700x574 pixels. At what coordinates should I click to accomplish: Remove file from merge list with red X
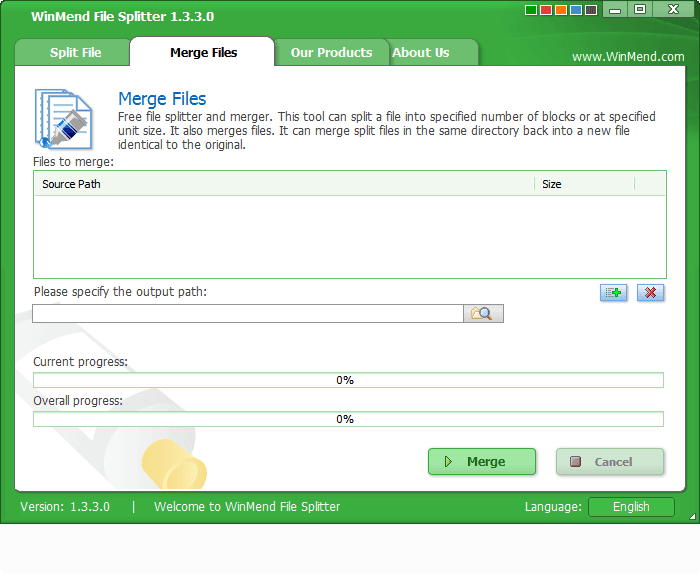(x=650, y=293)
